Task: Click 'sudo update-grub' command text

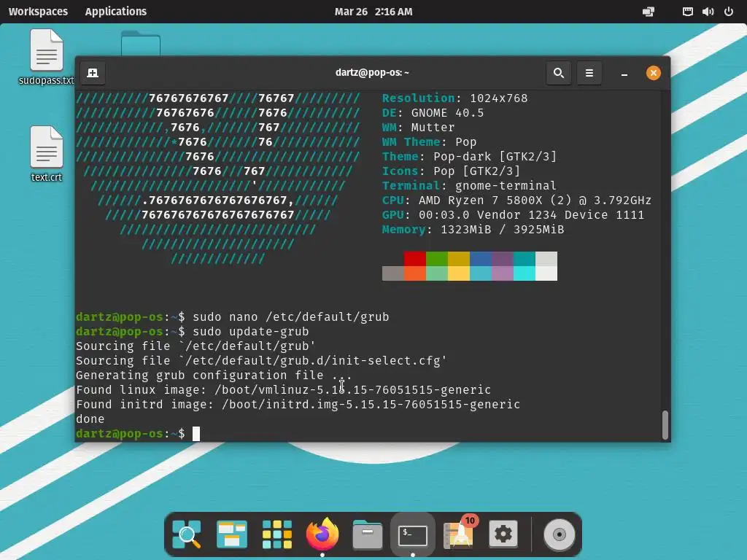Action: click(x=251, y=332)
